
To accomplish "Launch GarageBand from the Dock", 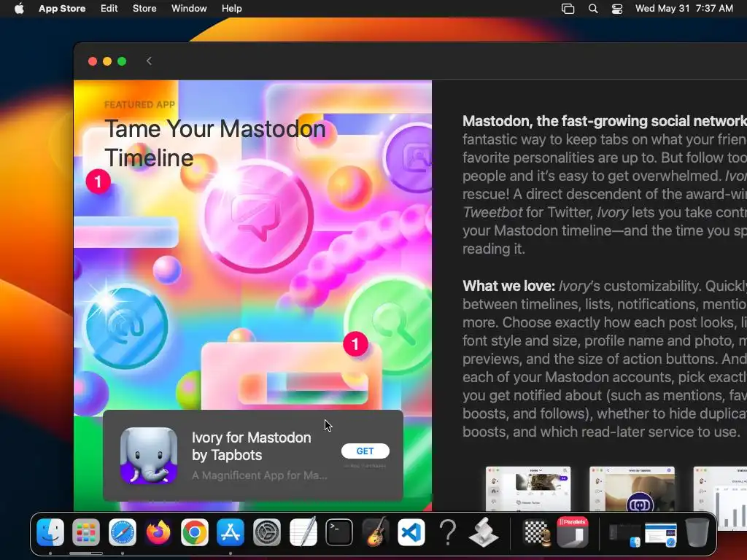I will pos(376,532).
